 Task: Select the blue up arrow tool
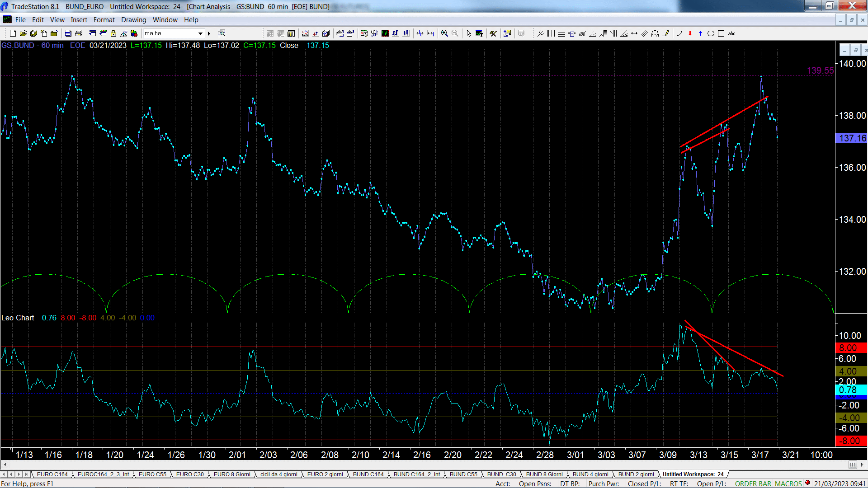700,33
